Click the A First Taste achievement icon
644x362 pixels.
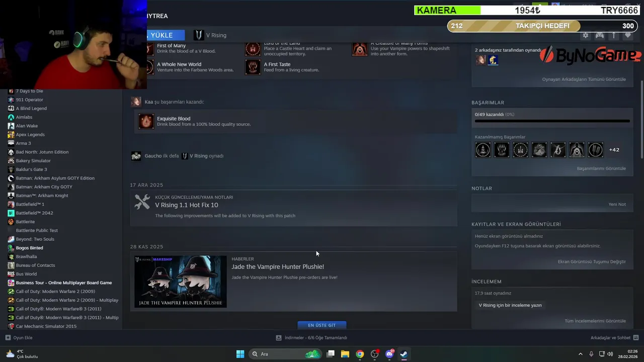tap(253, 67)
